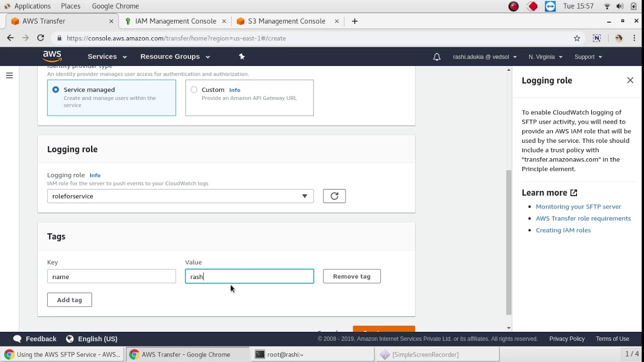The image size is (644, 362).
Task: Click the Add tag button
Action: 69,300
